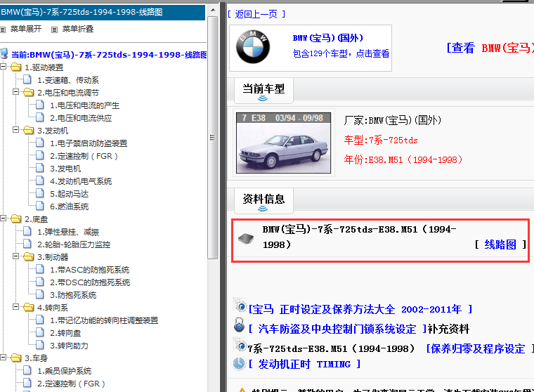This screenshot has height=392, width=534.
Task: Select 2.电压和电流供应 tree item
Action: [81, 118]
